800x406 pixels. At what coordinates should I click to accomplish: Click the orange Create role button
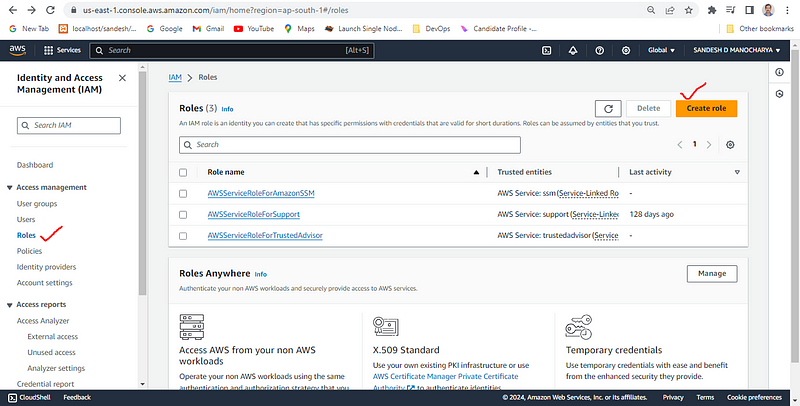[706, 109]
